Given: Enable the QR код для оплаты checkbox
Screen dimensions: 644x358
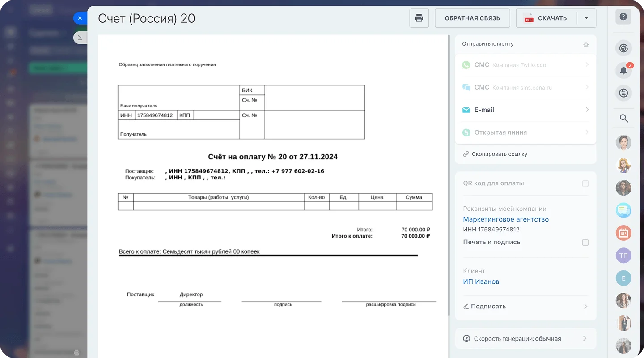Looking at the screenshot, I should [x=585, y=183].
